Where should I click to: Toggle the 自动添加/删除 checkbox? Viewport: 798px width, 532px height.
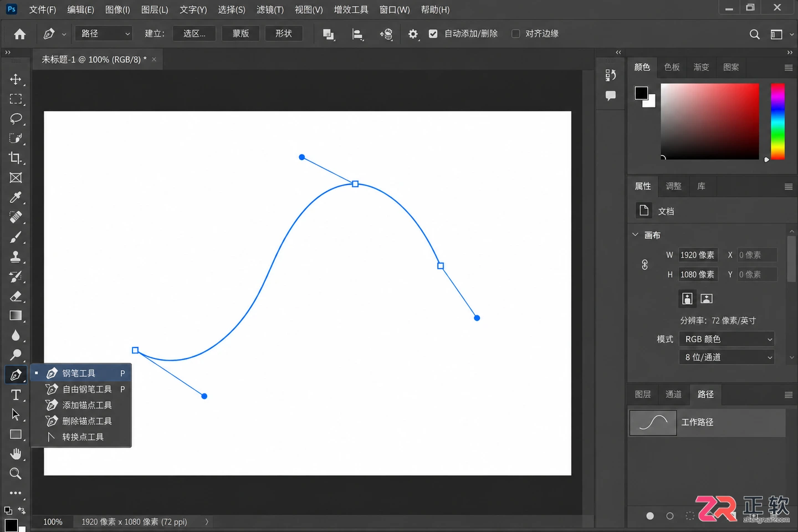433,34
